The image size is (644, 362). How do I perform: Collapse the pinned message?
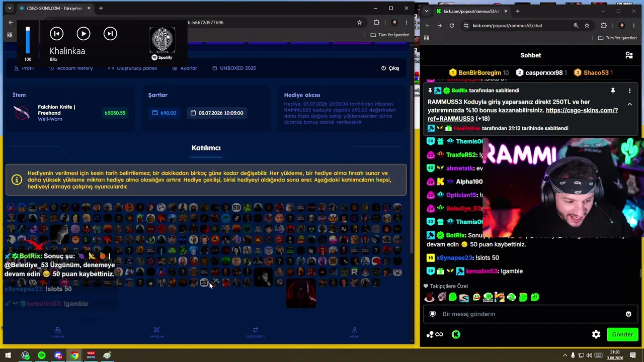(629, 104)
